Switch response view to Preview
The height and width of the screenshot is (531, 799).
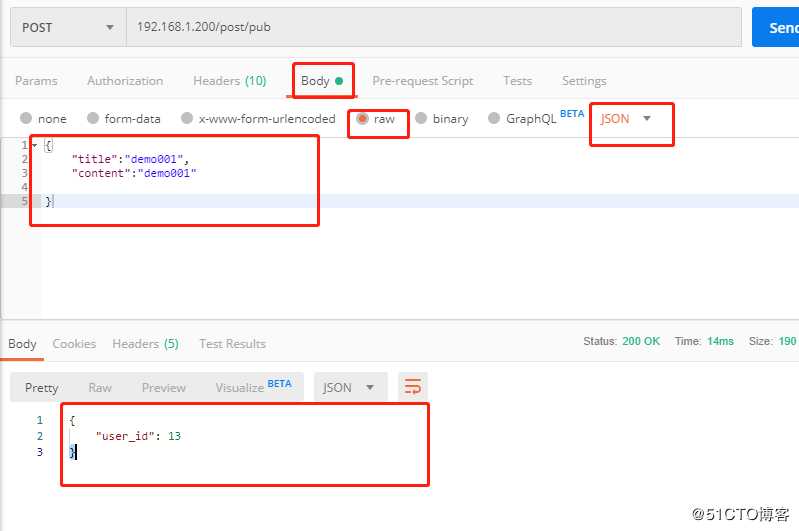[x=164, y=387]
